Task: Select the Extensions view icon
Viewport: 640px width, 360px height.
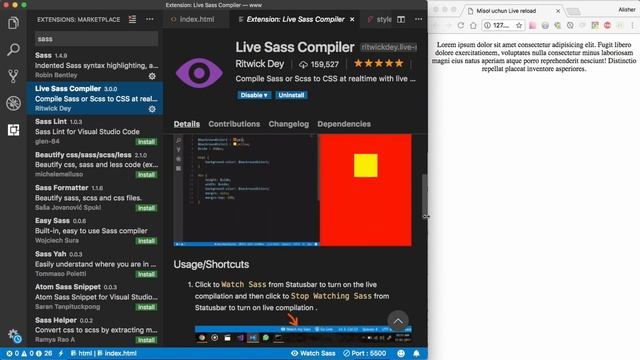Action: (13, 130)
